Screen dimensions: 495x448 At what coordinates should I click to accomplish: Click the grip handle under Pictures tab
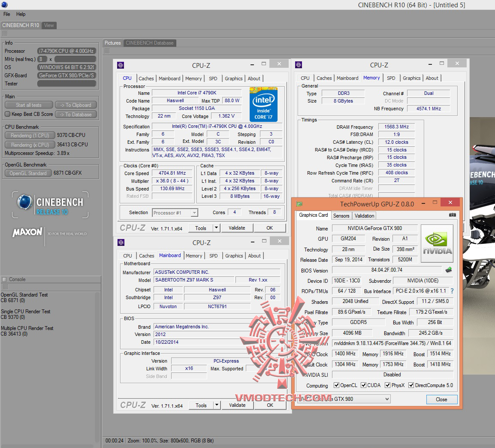107,51
